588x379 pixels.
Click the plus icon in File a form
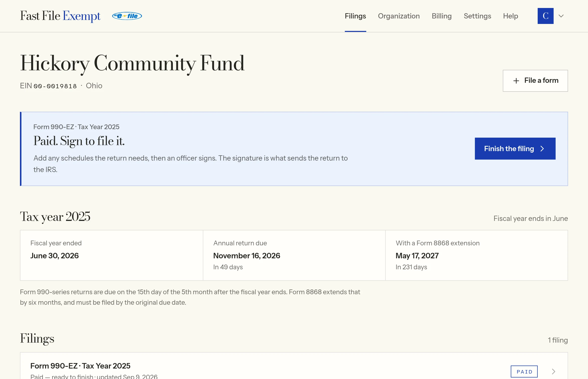[516, 81]
